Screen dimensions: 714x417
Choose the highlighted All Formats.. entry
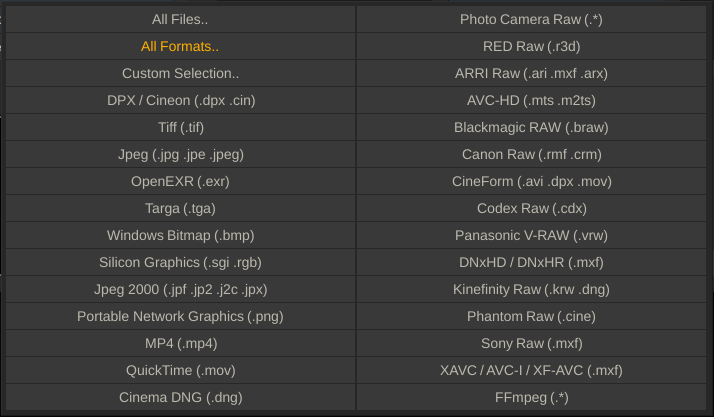pyautogui.click(x=180, y=46)
